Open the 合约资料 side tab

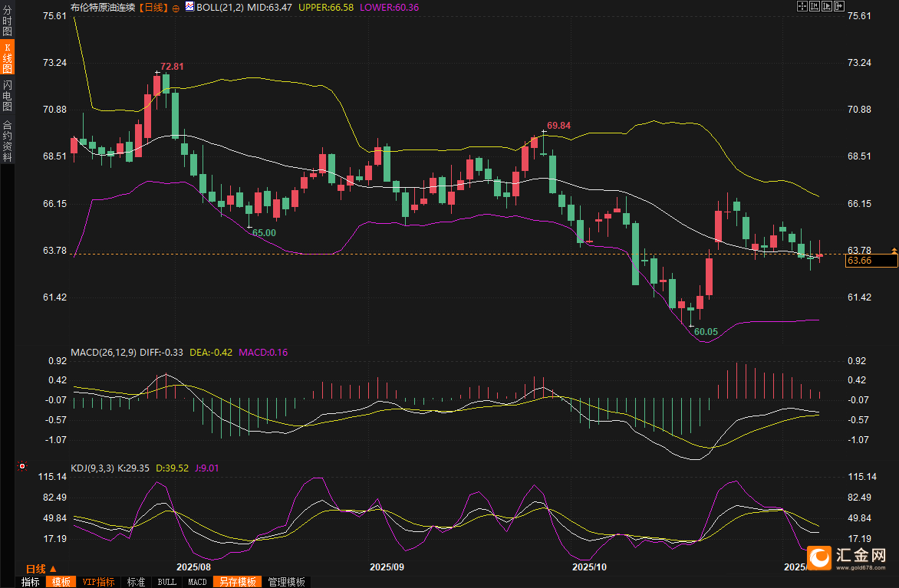7,140
